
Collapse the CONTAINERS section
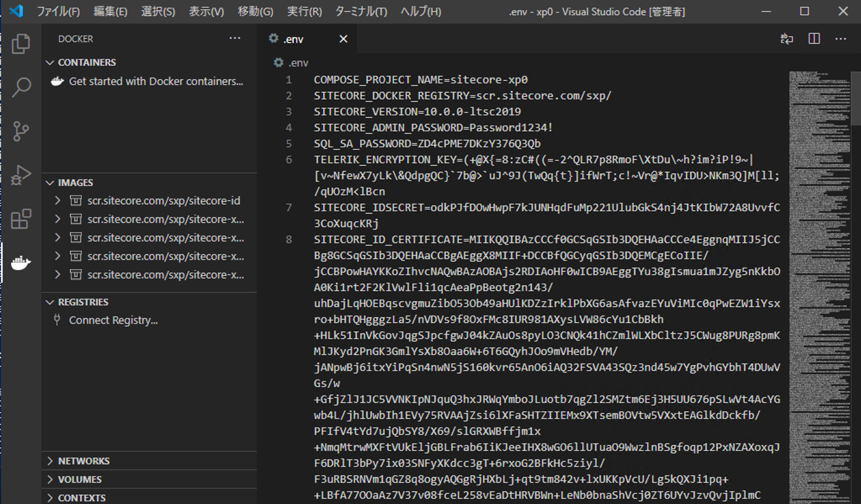click(50, 62)
